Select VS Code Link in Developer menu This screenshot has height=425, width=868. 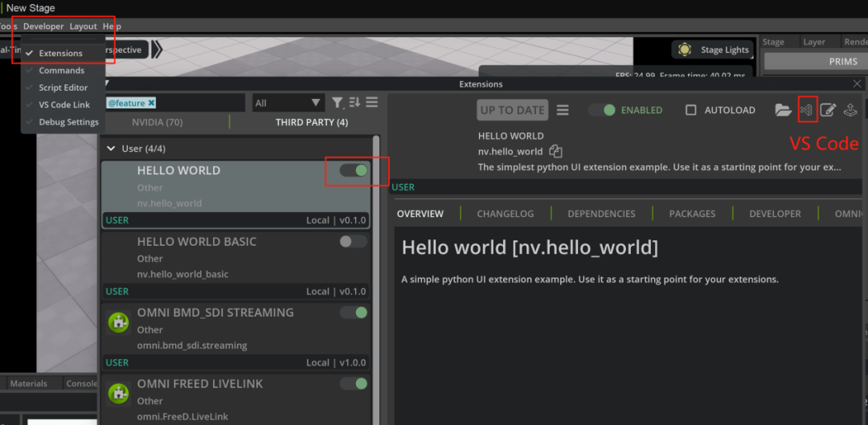tap(63, 104)
